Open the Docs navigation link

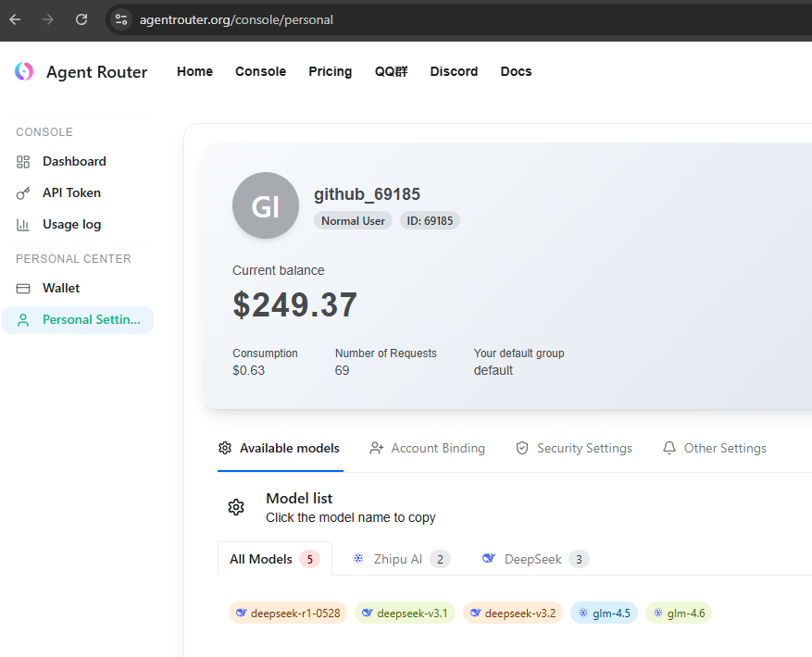[516, 71]
